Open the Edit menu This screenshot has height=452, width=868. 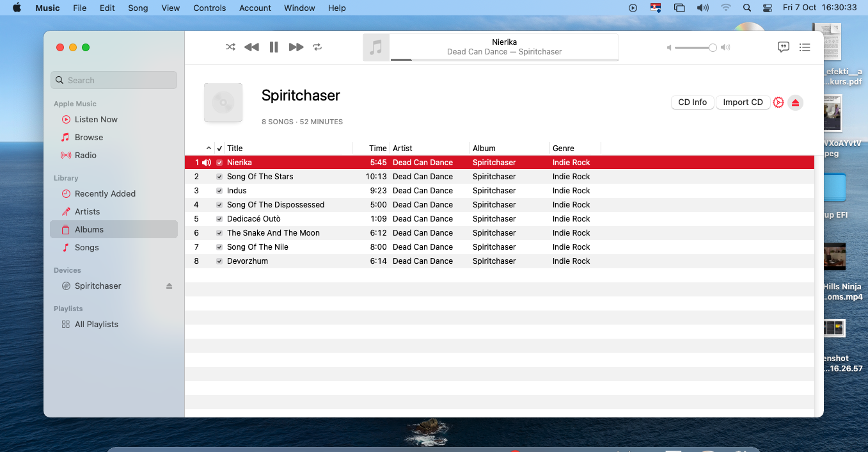pyautogui.click(x=107, y=8)
